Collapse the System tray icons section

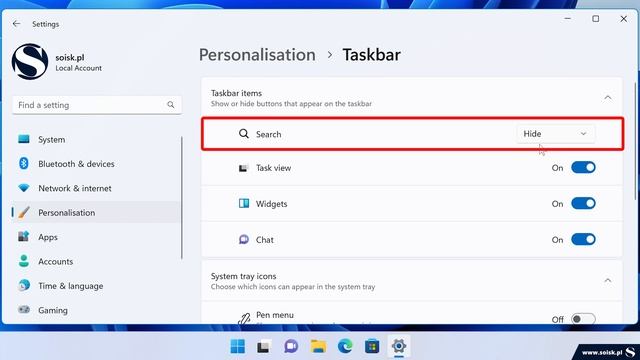click(608, 280)
